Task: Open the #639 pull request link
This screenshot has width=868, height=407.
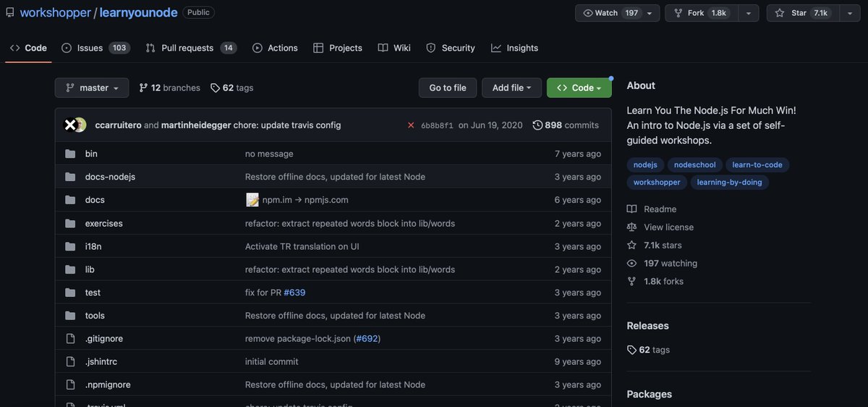Action: click(294, 293)
